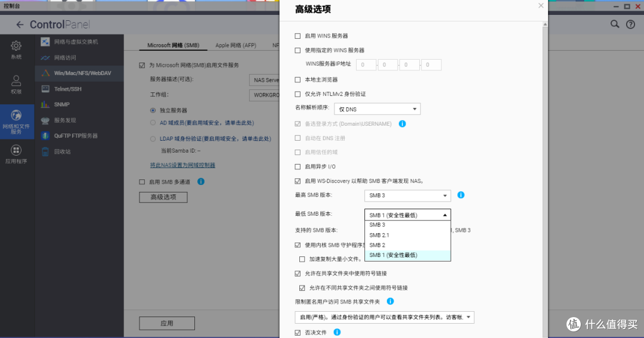Click the 工作组 input field
This screenshot has width=644, height=338.
[264, 95]
